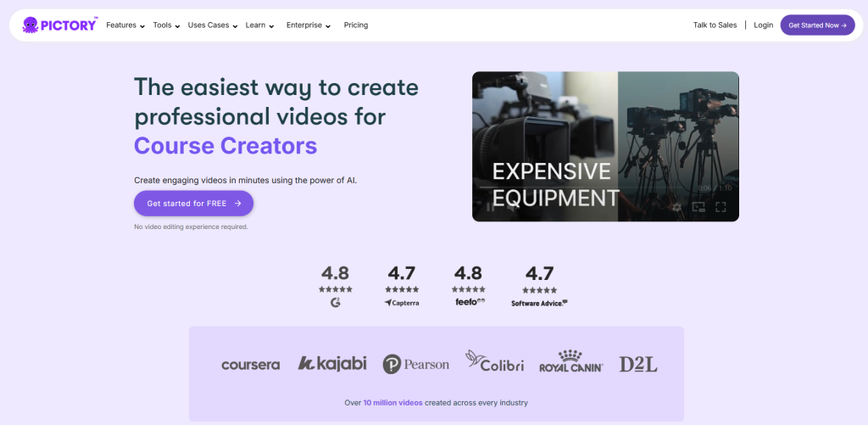
Task: Enter fullscreen on the video player
Action: [x=721, y=206]
